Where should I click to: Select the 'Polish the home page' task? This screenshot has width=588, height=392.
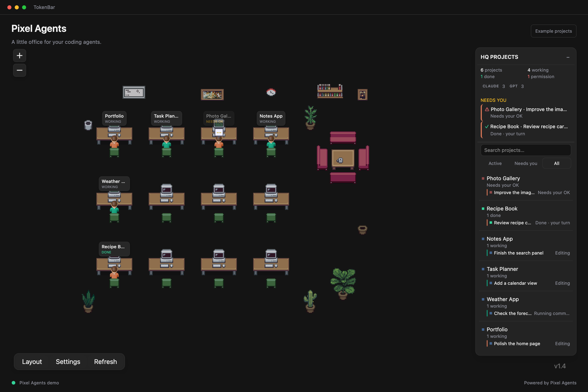pyautogui.click(x=528, y=344)
